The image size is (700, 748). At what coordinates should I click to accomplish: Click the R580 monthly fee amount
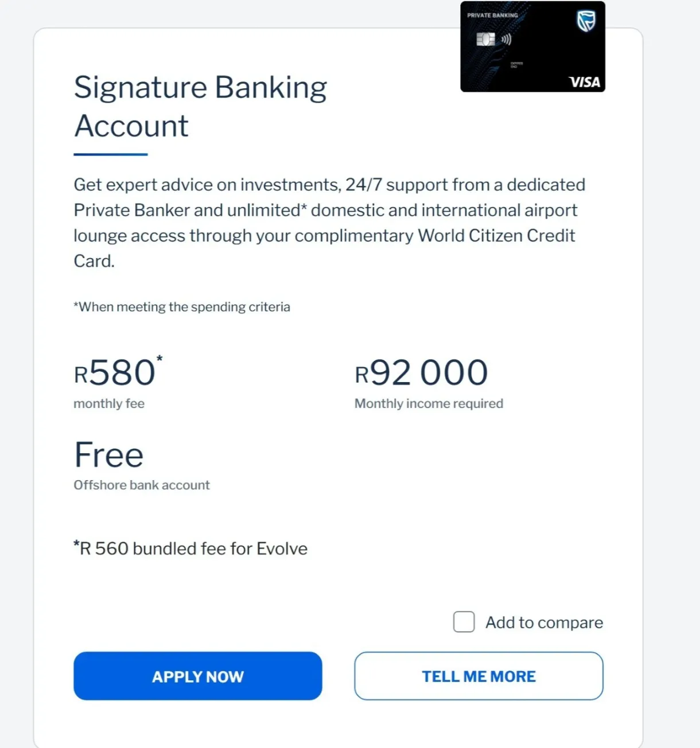(x=118, y=373)
